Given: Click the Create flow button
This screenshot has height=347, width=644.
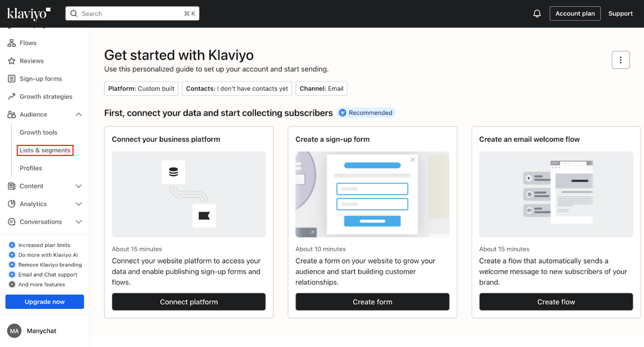Looking at the screenshot, I should [556, 302].
